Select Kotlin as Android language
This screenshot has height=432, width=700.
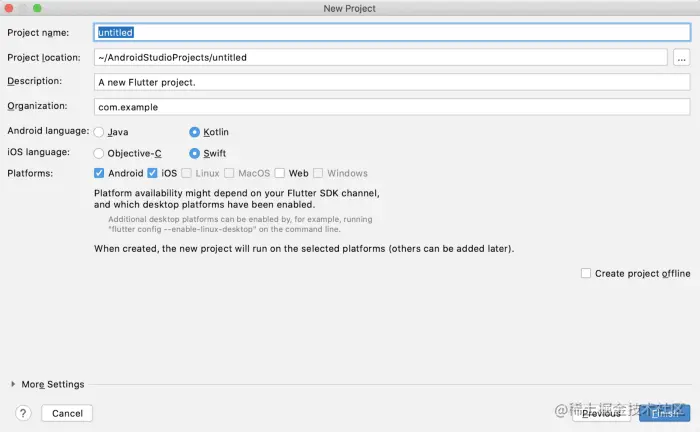click(x=195, y=132)
